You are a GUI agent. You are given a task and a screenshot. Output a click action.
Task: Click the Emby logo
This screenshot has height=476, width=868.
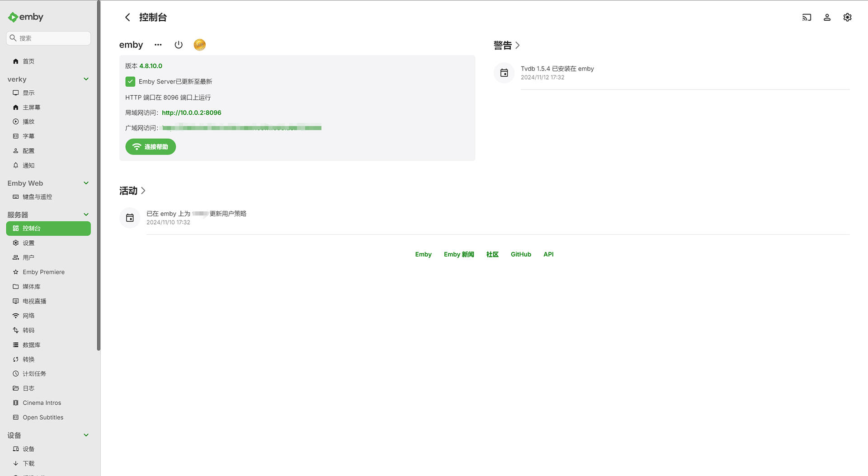(26, 17)
